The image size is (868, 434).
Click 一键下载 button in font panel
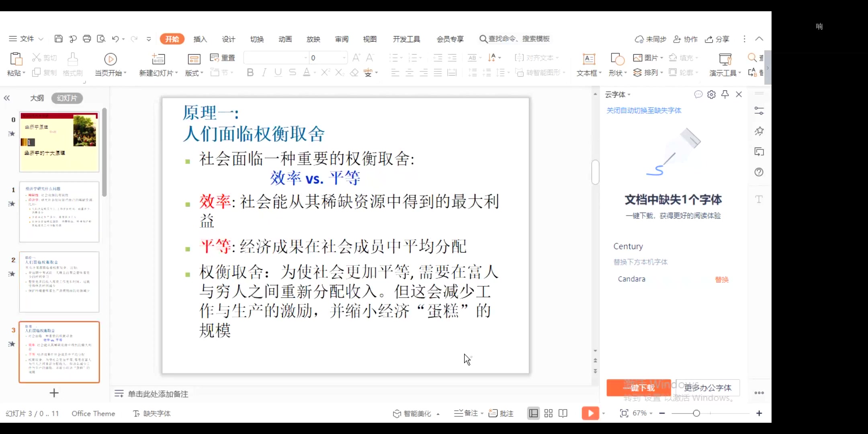639,387
